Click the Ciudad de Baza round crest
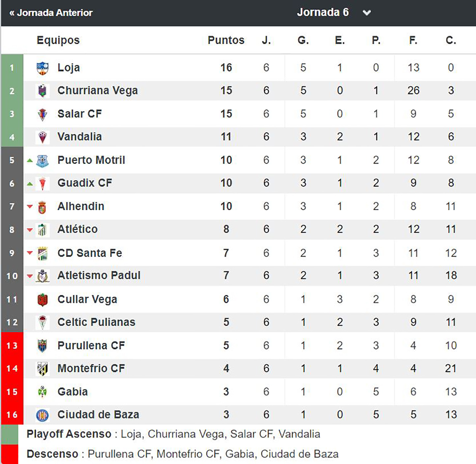Viewport: 476px width, 464px height. coord(43,415)
